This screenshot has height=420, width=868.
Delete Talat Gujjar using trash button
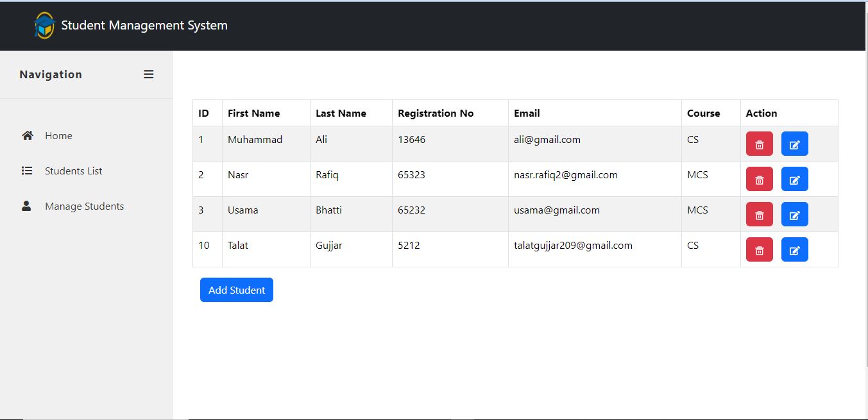tap(760, 250)
